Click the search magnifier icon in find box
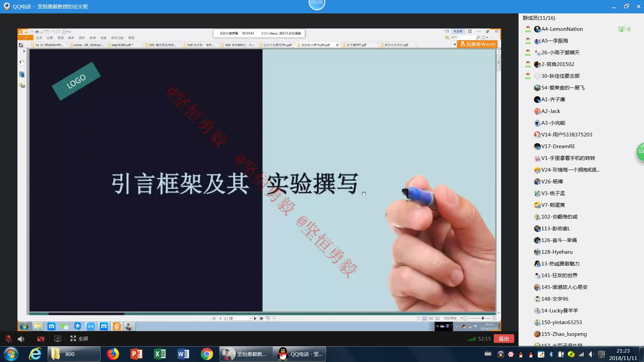 (x=478, y=38)
